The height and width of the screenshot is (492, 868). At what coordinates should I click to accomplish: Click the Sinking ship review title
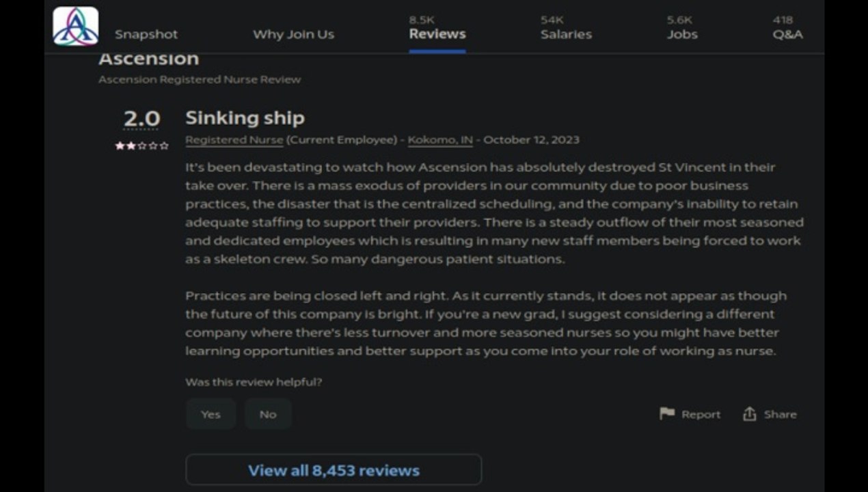pos(245,118)
